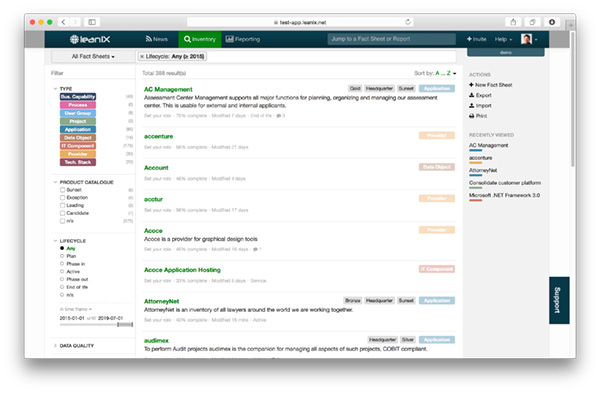Click the Jump to Fact Sheet search field
The width and height of the screenshot is (600, 393).
point(391,39)
